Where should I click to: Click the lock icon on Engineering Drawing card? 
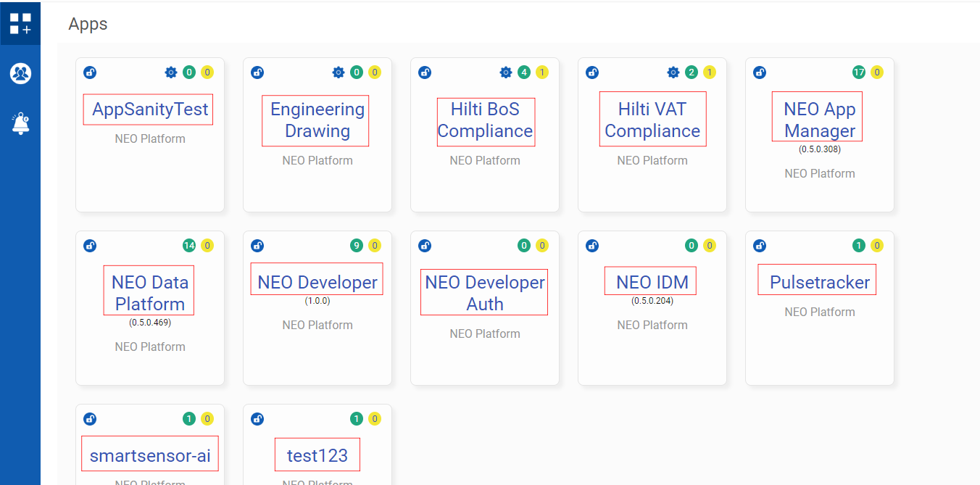tap(257, 72)
